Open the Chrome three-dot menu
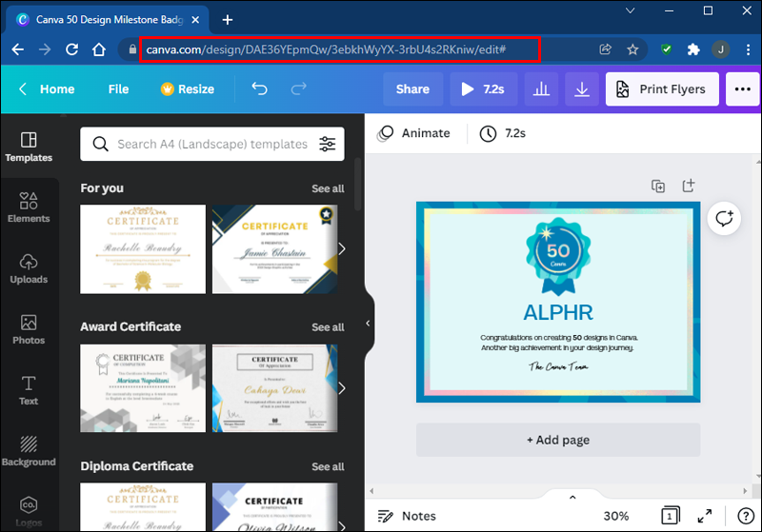762x532 pixels. tap(748, 49)
